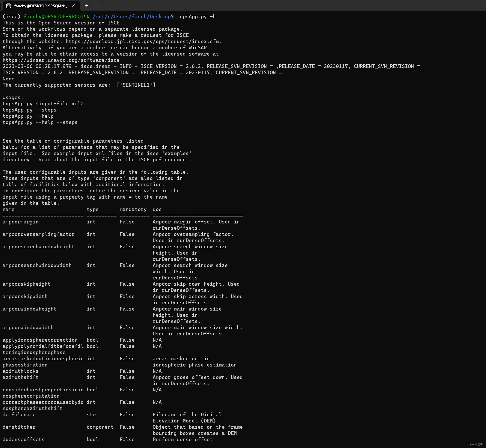Click the 'ampcorsearchwindowheight' parameter name
Screen dimensions: 486x448
39,247
